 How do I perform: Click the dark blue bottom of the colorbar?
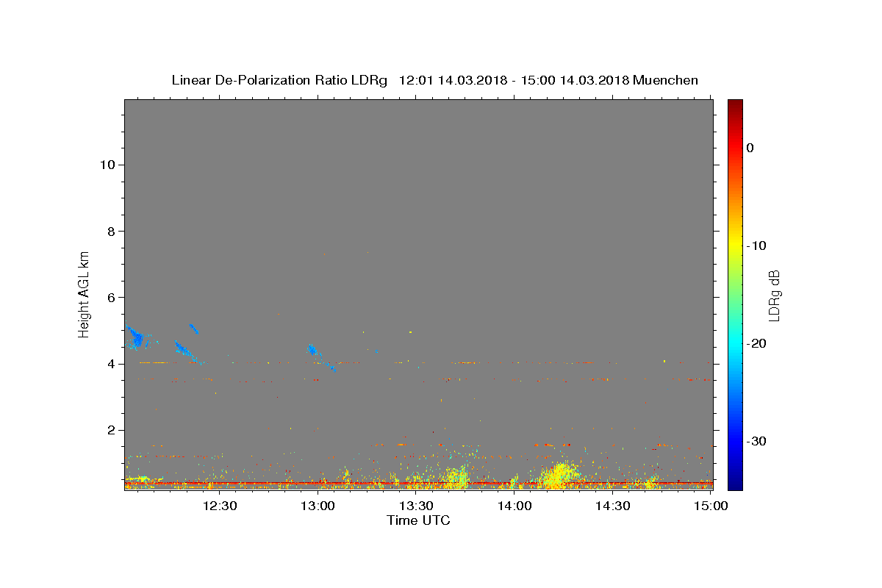(735, 481)
